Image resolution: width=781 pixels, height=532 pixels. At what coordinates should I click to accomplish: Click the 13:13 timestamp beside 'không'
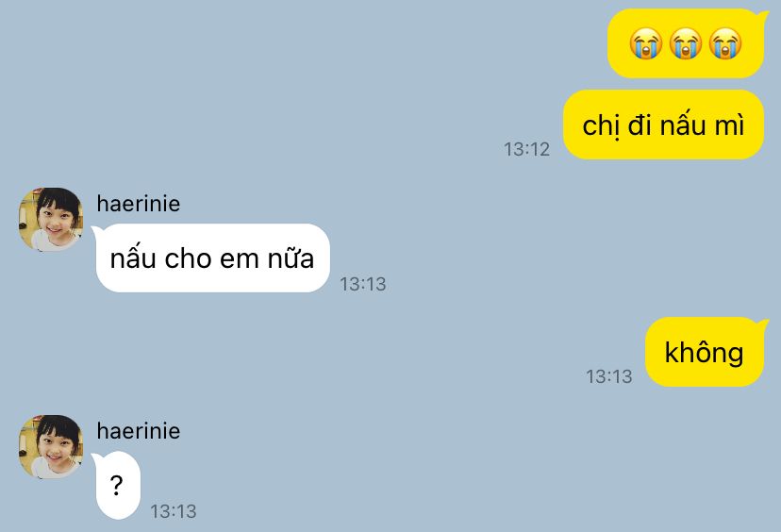click(x=608, y=376)
